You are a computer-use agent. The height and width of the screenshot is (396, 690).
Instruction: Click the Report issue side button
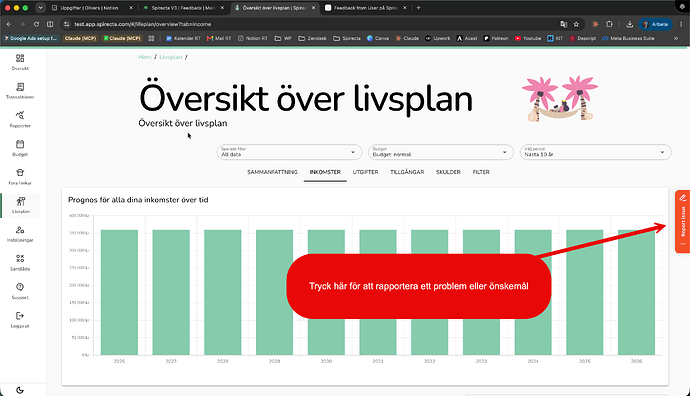tap(683, 221)
